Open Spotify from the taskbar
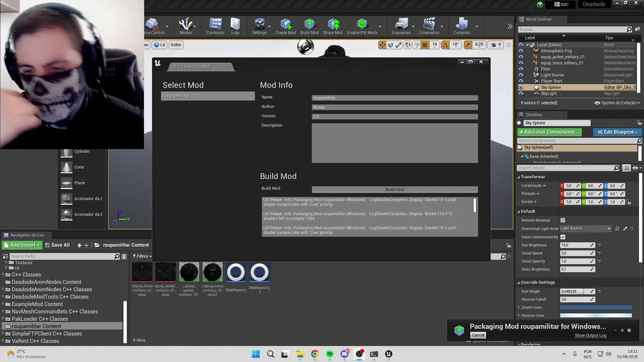This screenshot has height=362, width=644. click(330, 354)
